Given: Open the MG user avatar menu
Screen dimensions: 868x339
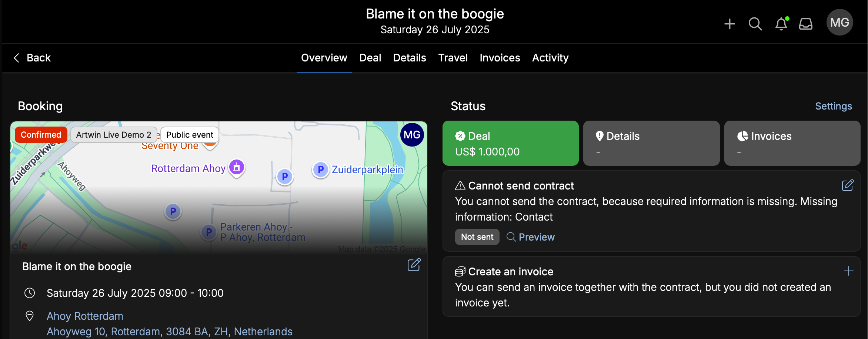Looking at the screenshot, I should pos(839,22).
